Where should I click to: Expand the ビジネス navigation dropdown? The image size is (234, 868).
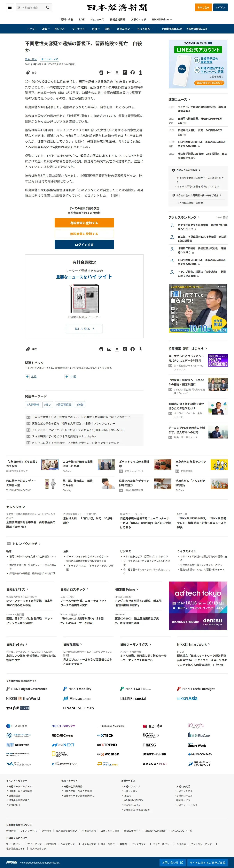(61, 29)
